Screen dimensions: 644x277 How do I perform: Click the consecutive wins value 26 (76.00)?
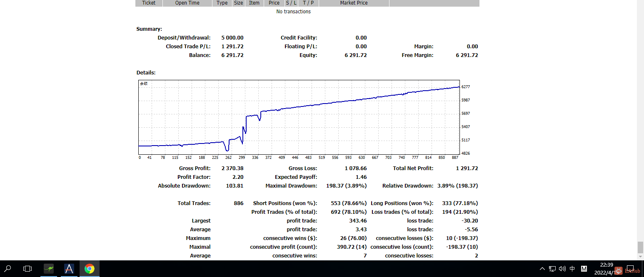(x=353, y=238)
